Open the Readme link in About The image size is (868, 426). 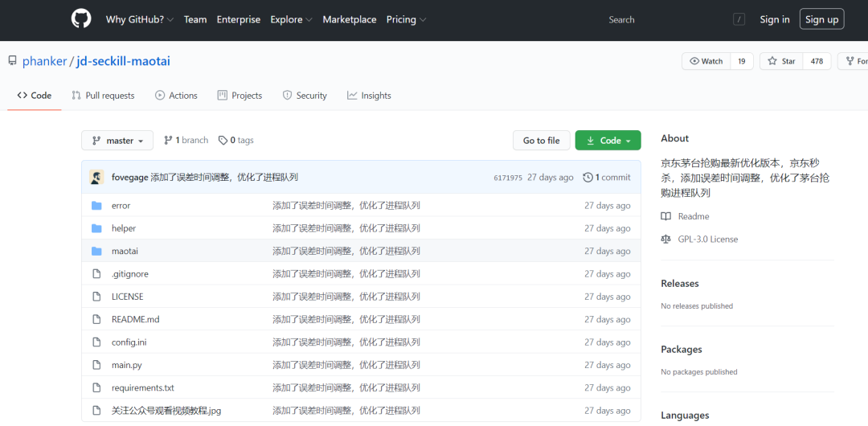coord(693,216)
